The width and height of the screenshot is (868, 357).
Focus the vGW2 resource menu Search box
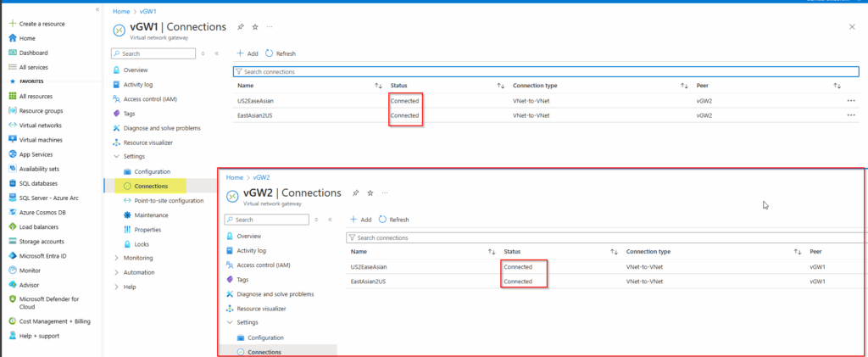(x=267, y=220)
